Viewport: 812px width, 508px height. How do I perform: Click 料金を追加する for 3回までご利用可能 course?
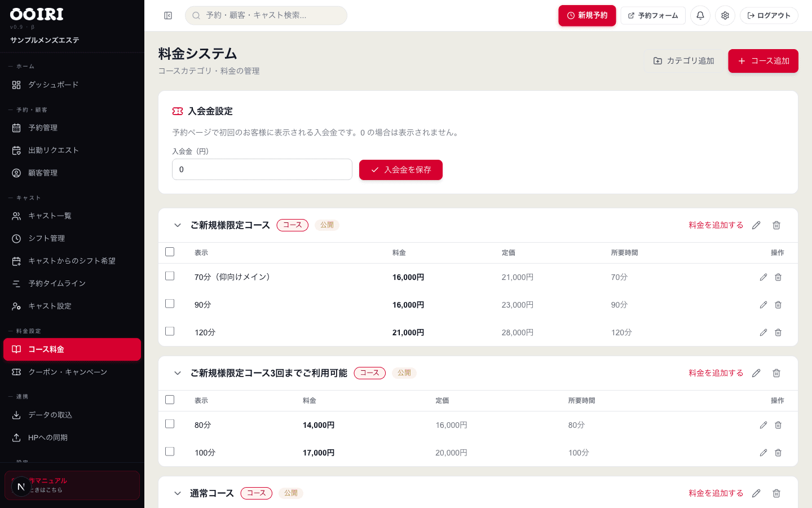716,373
